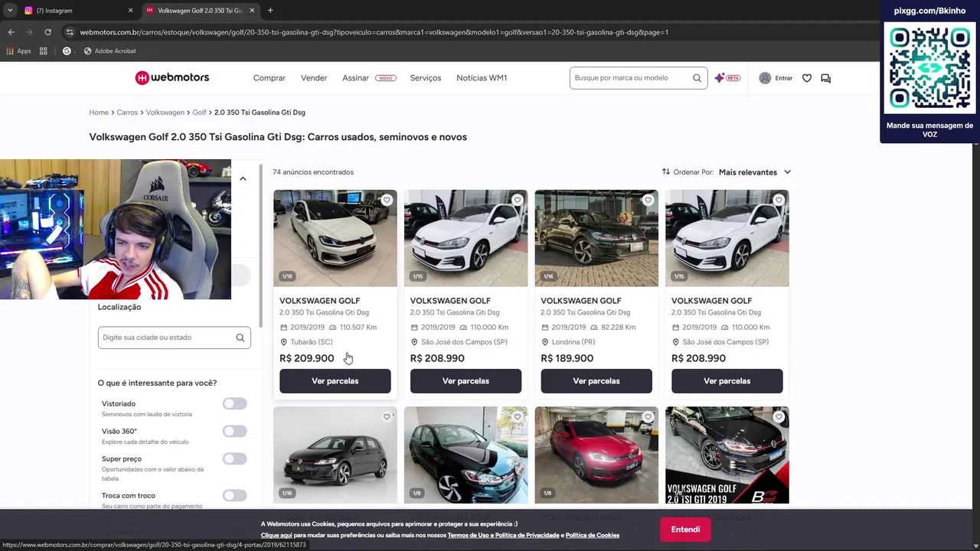Open the favorites heart in header
Image resolution: width=980 pixels, height=551 pixels.
806,78
